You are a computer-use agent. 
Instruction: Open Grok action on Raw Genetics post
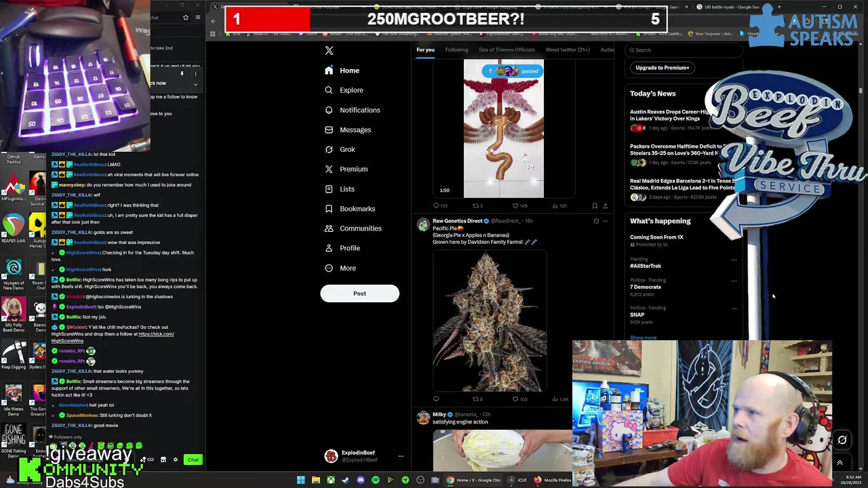pos(596,221)
